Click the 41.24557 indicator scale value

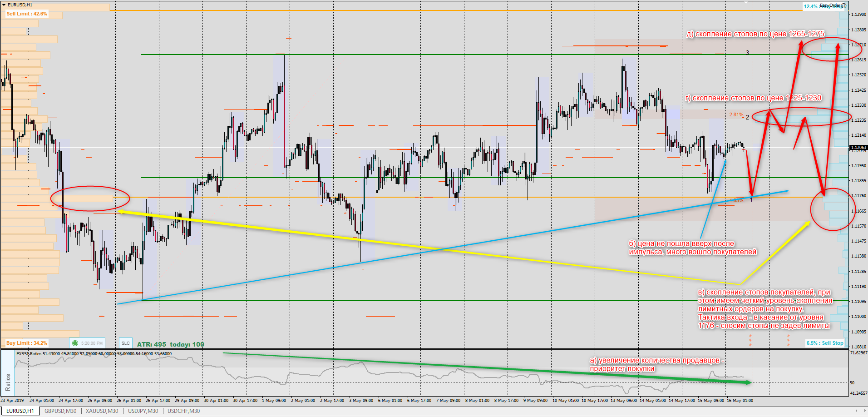coord(858,393)
